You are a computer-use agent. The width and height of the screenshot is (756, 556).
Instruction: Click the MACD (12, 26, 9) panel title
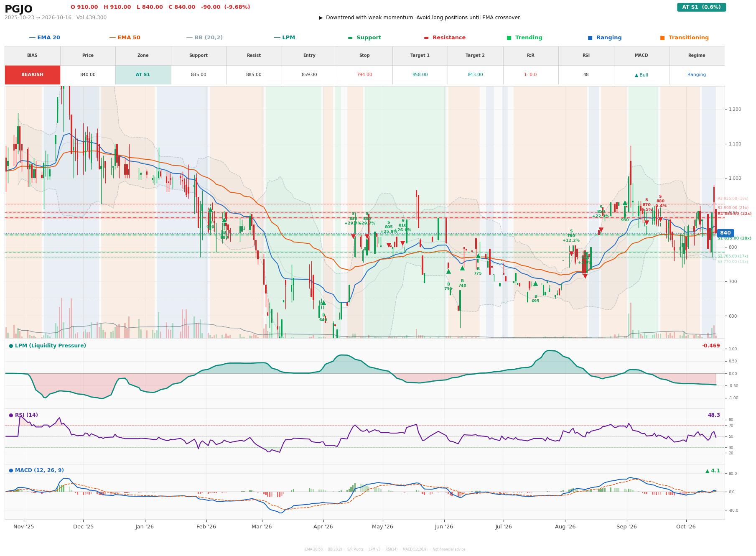(x=36, y=470)
